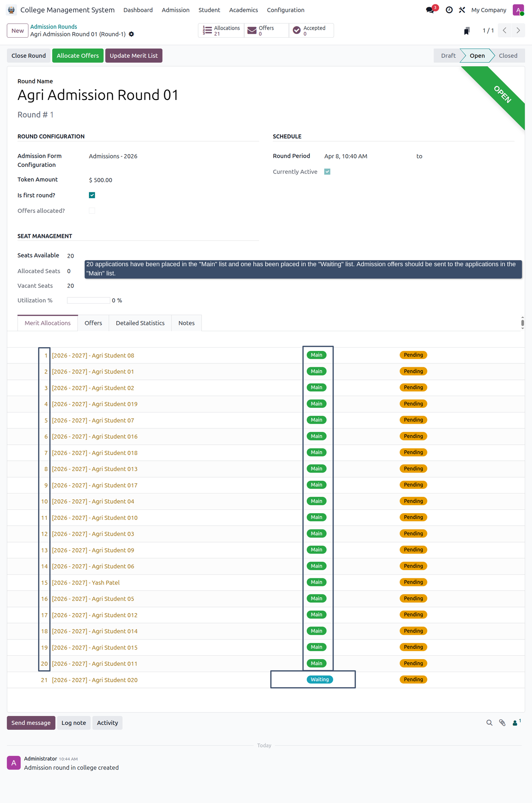Open the Offers envelope stat button
The height and width of the screenshot is (803, 532).
point(266,31)
